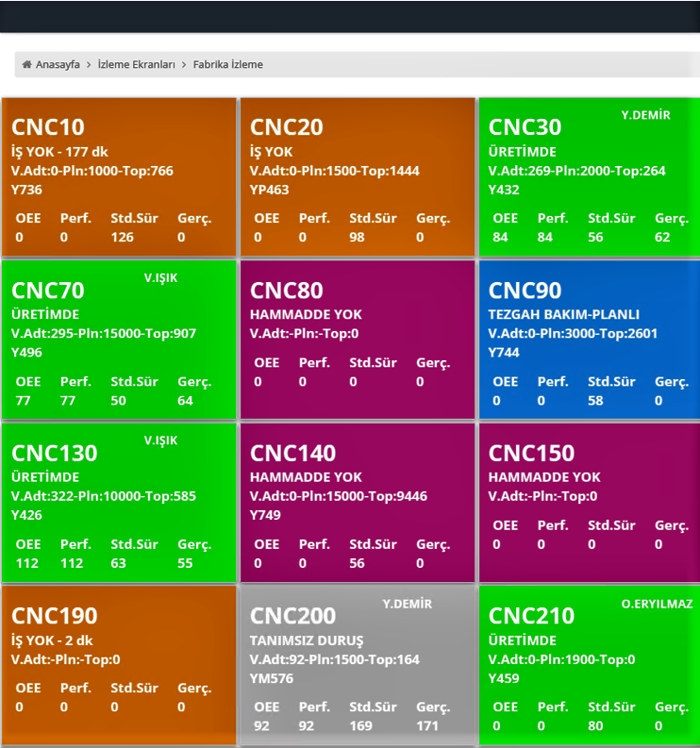Select the CNC140 tile title
700x748 pixels.
pyautogui.click(x=293, y=453)
